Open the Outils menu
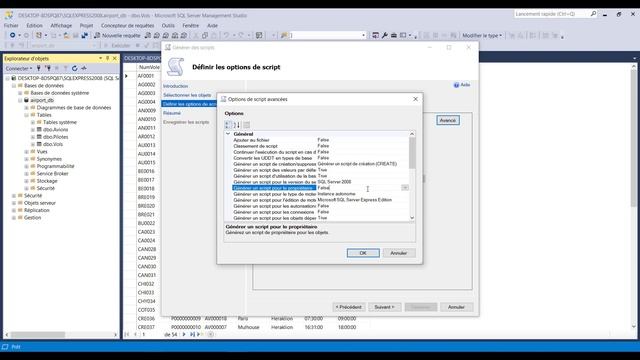640x360 pixels. coord(168,25)
